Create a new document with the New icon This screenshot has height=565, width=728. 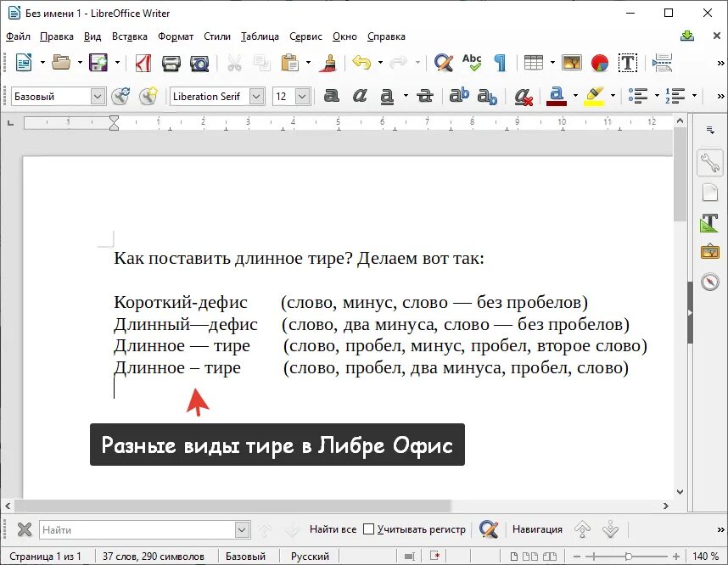[24, 62]
